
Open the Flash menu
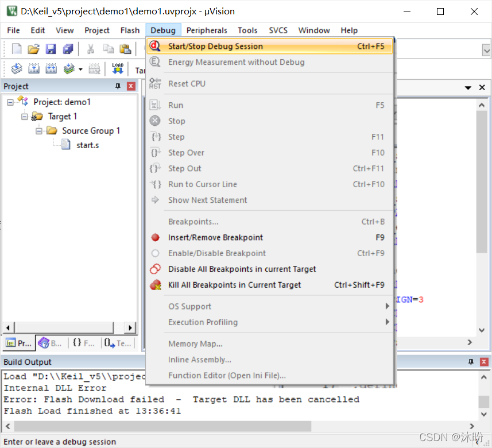pos(130,30)
